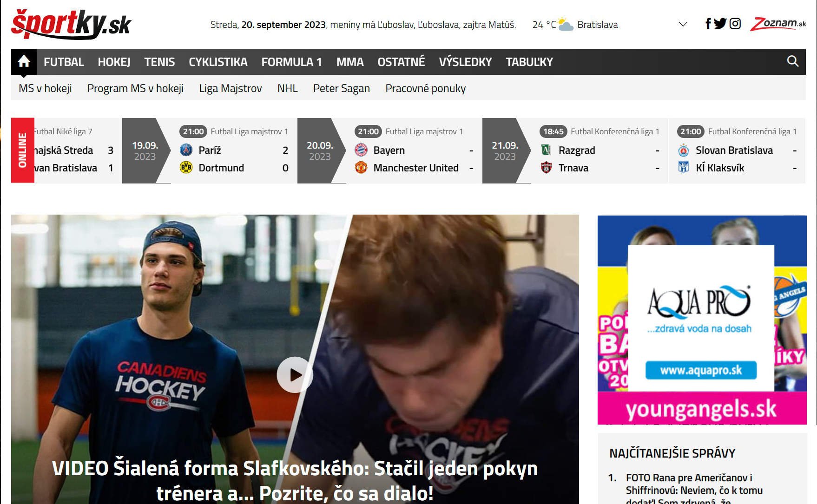This screenshot has width=817, height=504.
Task: Click the www.aquapro.sk ad button
Action: click(701, 370)
